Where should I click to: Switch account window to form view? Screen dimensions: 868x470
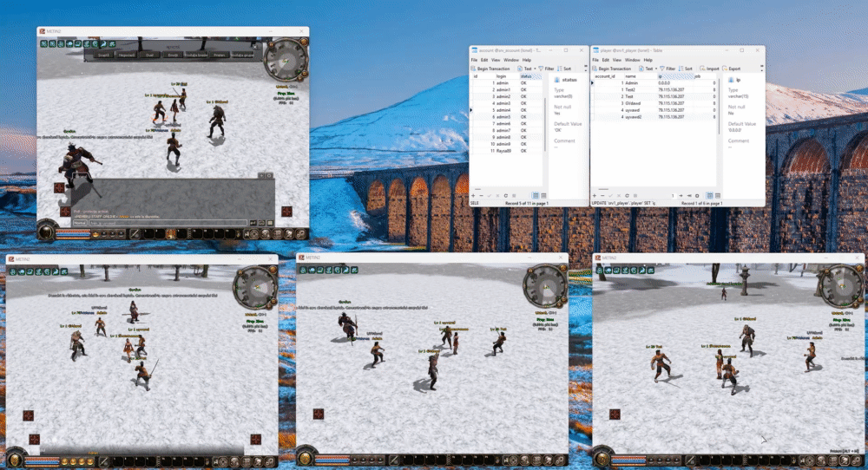tap(543, 196)
